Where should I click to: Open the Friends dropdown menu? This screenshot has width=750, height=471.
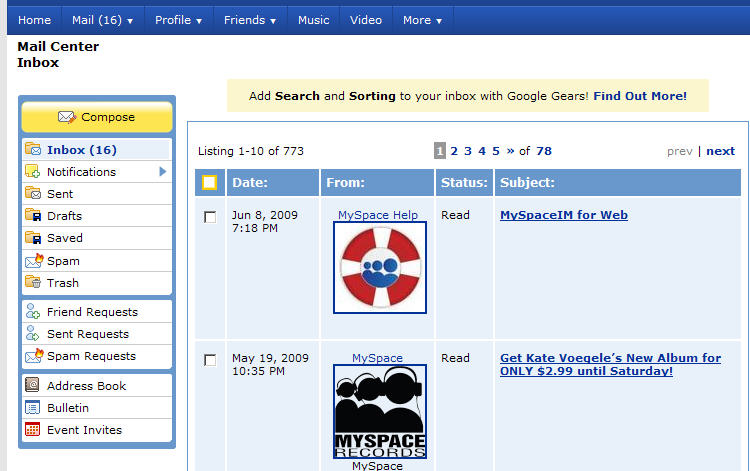[250, 20]
